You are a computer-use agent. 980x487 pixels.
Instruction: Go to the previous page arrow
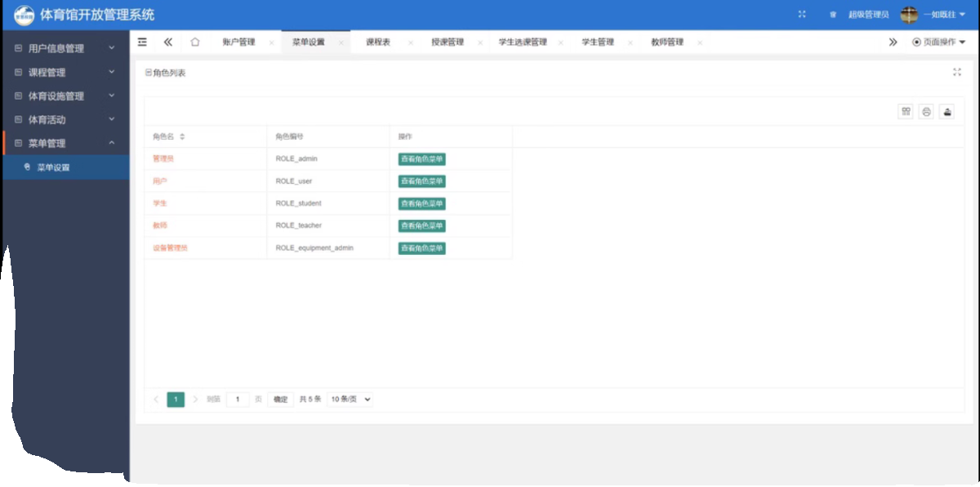point(157,399)
